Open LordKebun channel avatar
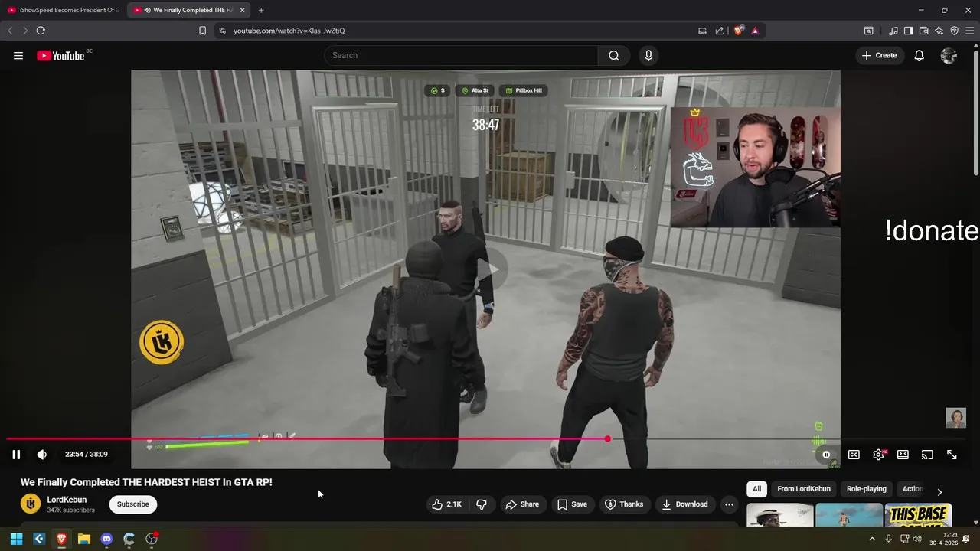Screen dimensions: 980x551 tap(31, 504)
